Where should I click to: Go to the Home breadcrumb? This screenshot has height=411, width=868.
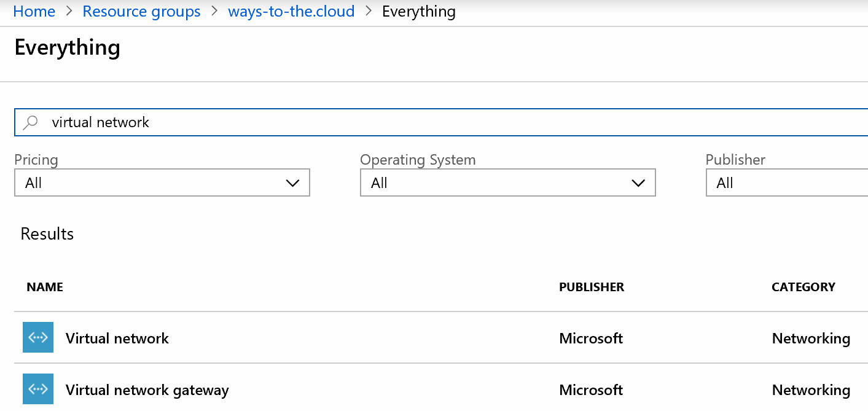click(34, 12)
